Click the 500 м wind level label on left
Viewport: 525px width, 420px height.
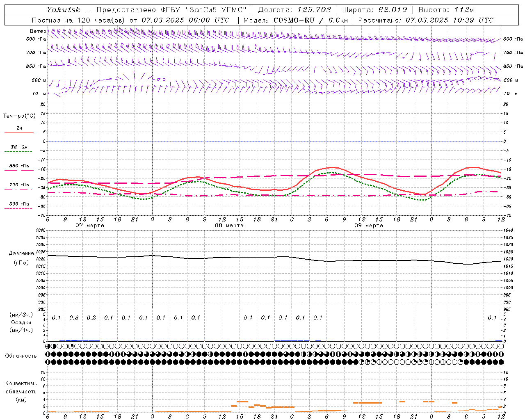click(x=39, y=80)
